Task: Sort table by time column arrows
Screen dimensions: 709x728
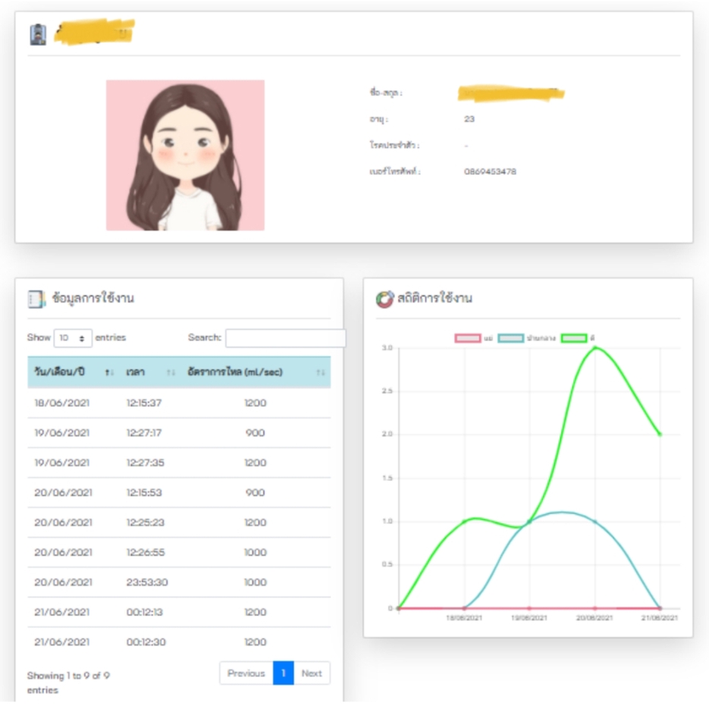Action: click(171, 372)
